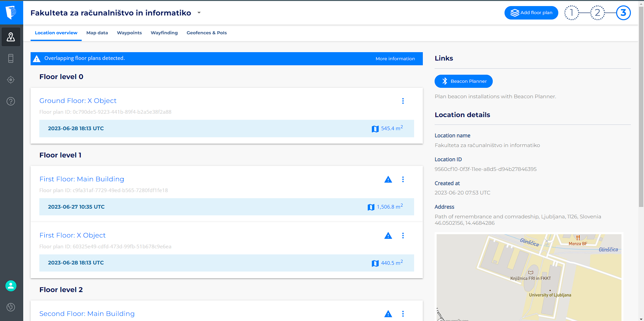
Task: Click More information in overlap warning
Action: tap(395, 59)
